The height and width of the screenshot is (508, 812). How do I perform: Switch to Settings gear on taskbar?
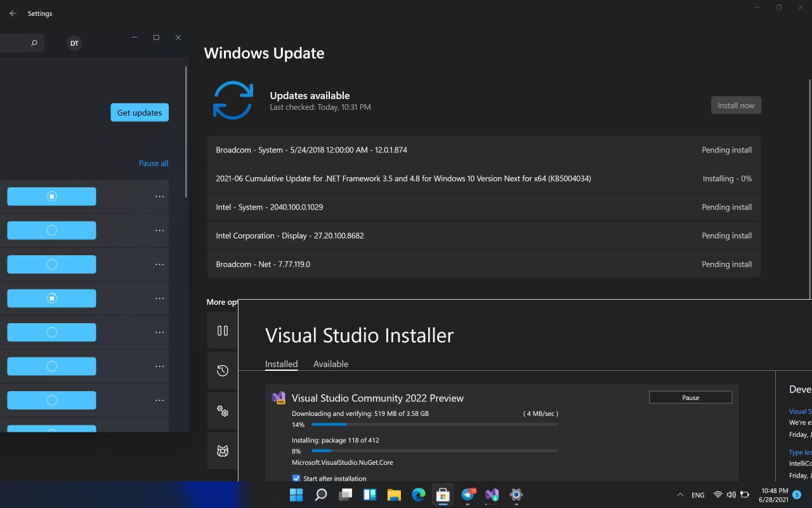pos(516,495)
